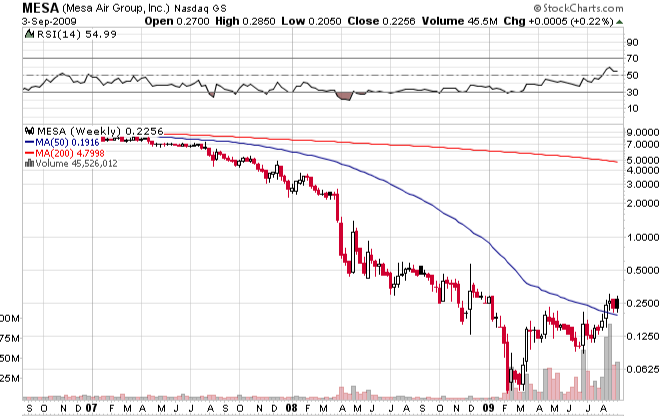Click the volume axis label 75M
The image size is (665, 416).
click(10, 338)
